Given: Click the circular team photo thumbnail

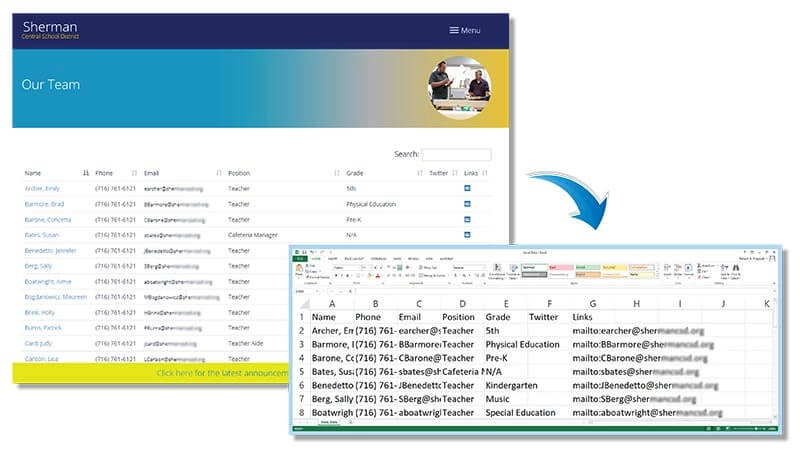Looking at the screenshot, I should [x=459, y=87].
